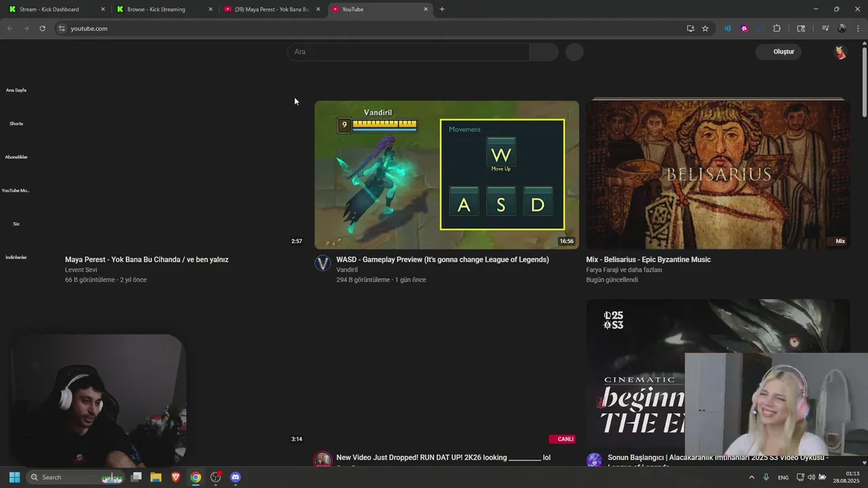Click the browser back arrow

coord(9,28)
